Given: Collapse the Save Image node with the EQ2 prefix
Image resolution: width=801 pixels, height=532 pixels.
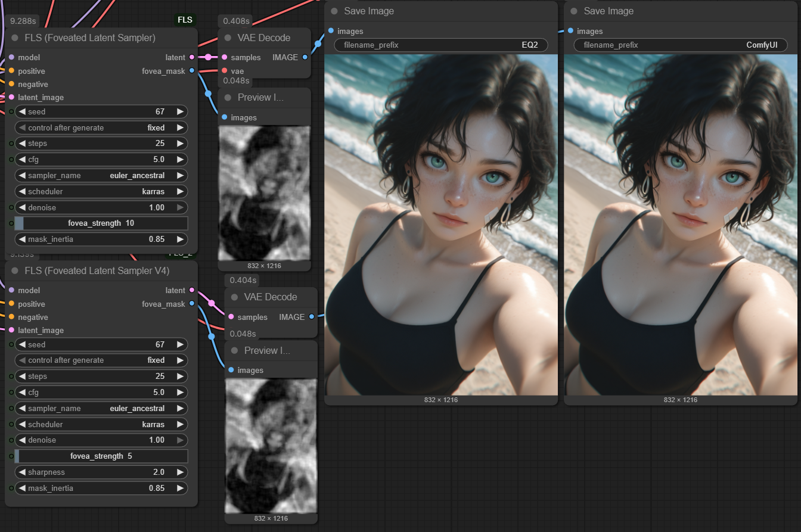Looking at the screenshot, I should coord(334,11).
